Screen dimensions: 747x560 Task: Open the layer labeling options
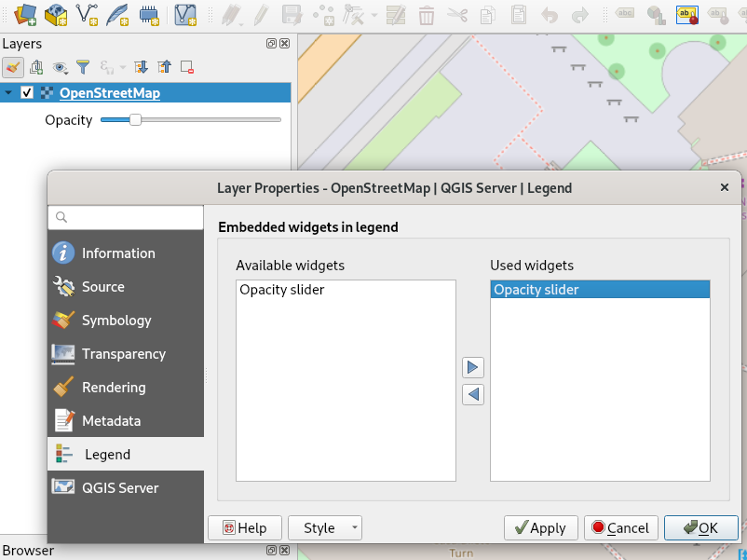[687, 15]
